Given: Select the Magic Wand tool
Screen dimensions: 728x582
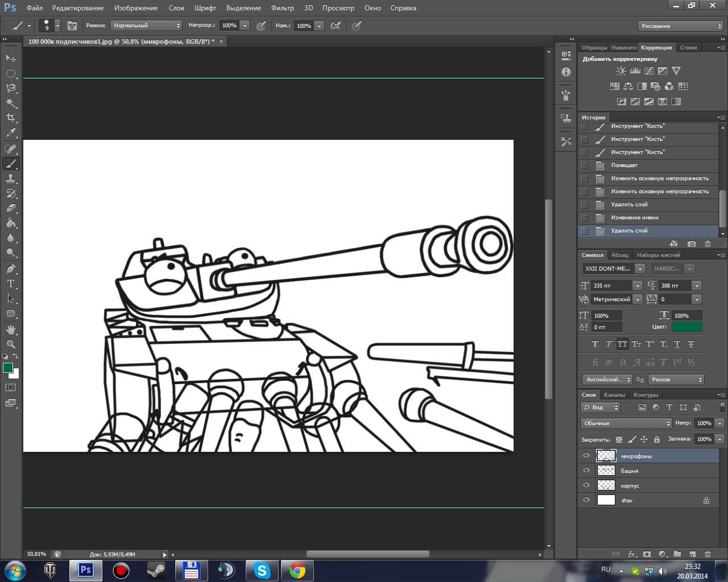Looking at the screenshot, I should click(11, 103).
